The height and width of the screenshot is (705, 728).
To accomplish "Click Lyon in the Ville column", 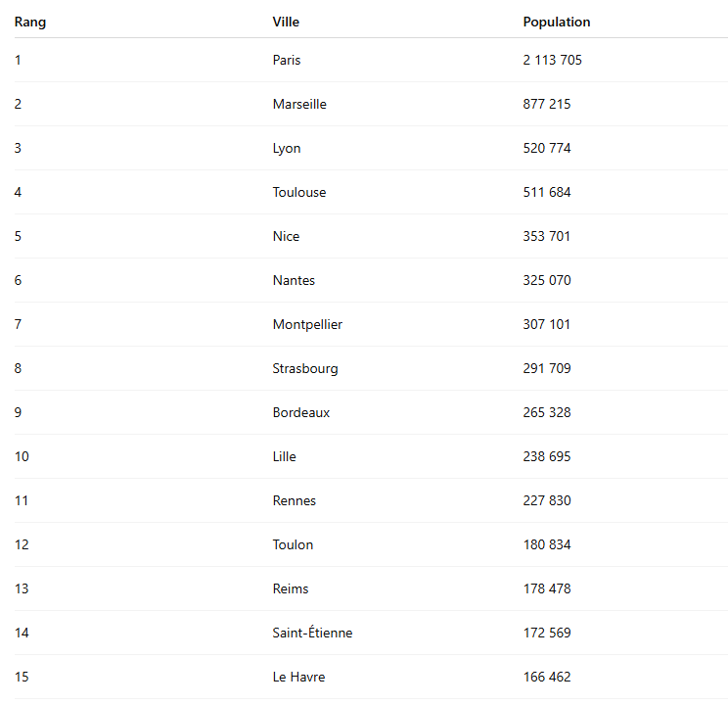I will pos(287,148).
